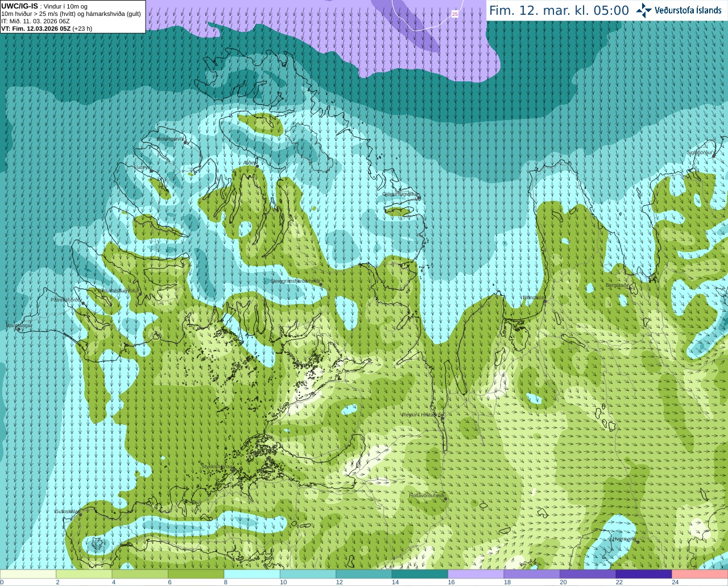Click the 10–12 m/s aqua legend swatch
The width and height of the screenshot is (728, 586).
308,574
